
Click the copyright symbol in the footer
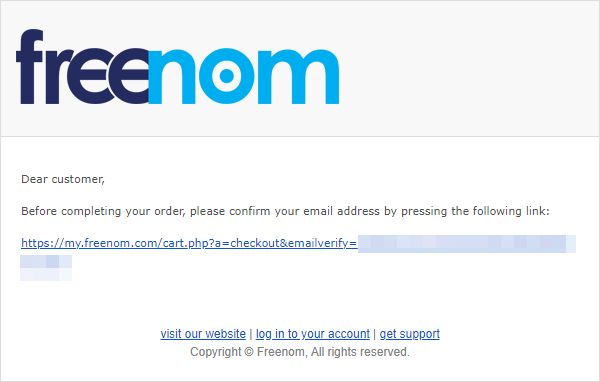click(x=249, y=352)
